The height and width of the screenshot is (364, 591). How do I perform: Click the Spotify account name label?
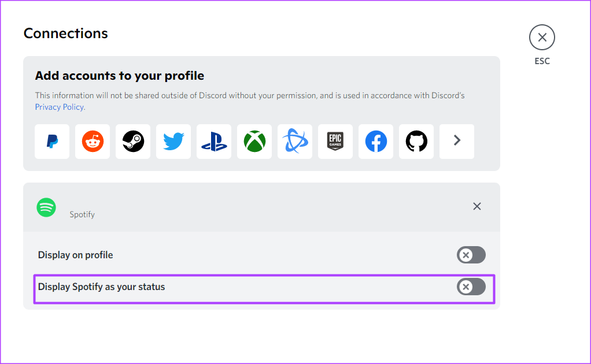coord(82,214)
